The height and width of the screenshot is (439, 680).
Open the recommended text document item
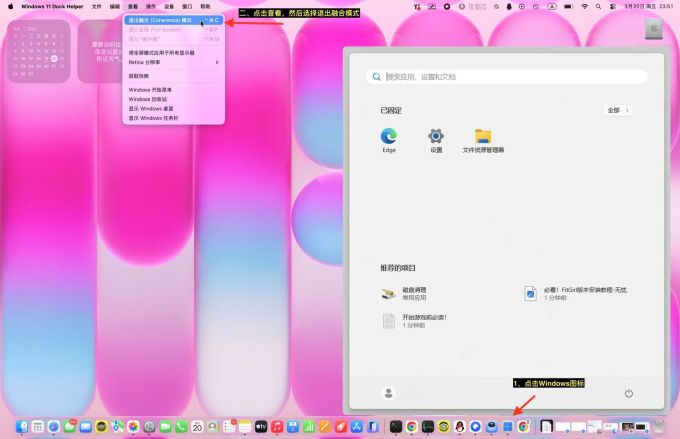click(414, 321)
